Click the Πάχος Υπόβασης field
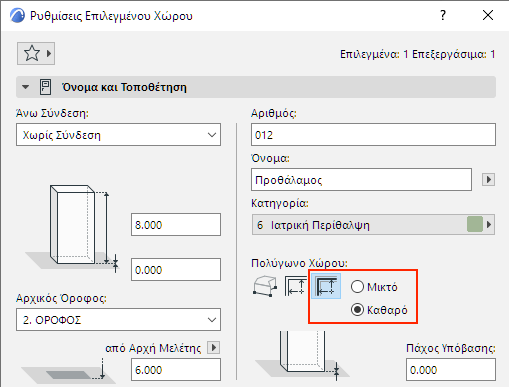 point(451,369)
